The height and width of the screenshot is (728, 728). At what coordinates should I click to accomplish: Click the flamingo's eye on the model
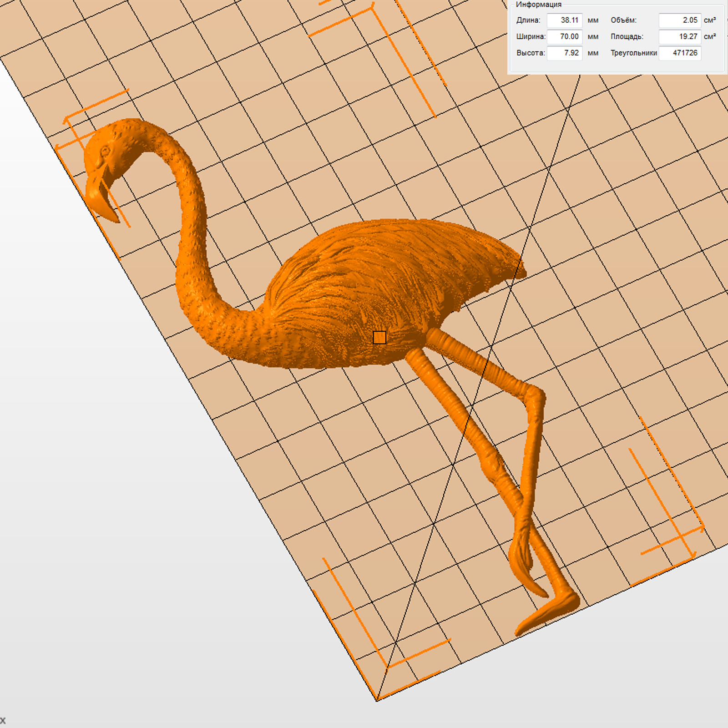click(x=106, y=151)
